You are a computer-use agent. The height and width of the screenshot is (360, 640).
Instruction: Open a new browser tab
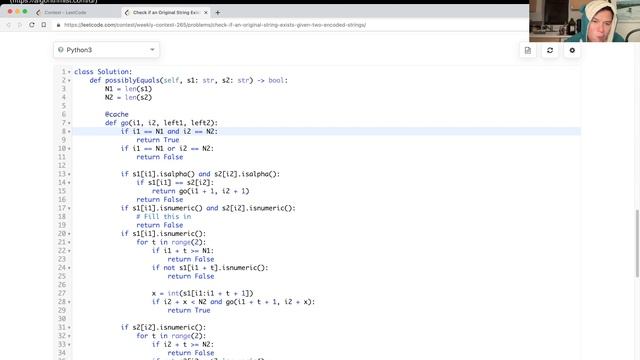218,13
